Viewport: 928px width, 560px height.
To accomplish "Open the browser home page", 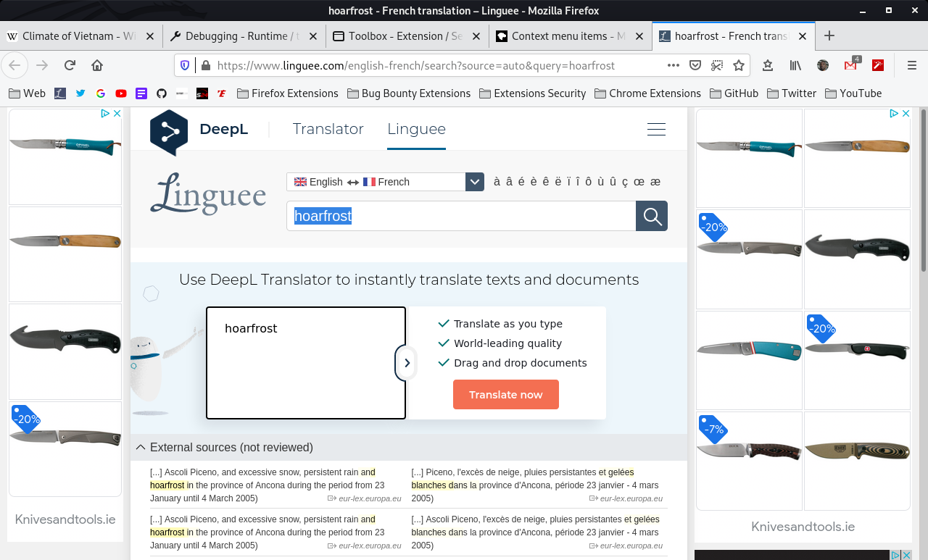I will pos(97,65).
